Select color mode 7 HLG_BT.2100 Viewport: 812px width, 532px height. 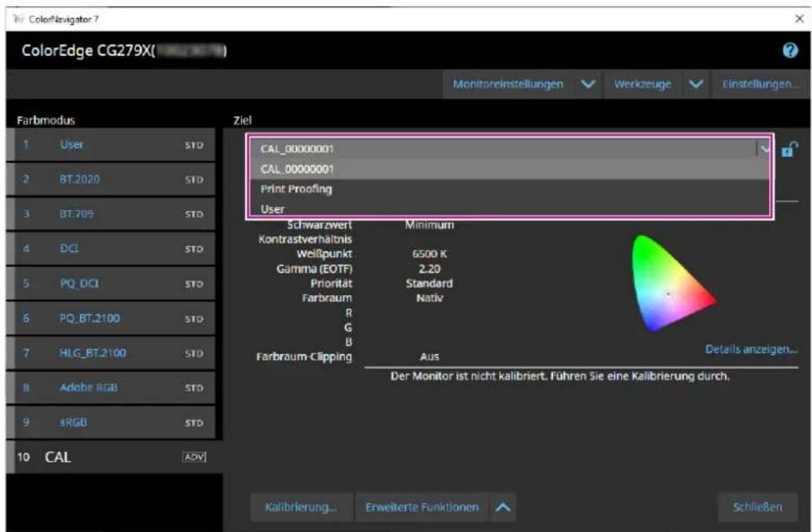point(111,353)
